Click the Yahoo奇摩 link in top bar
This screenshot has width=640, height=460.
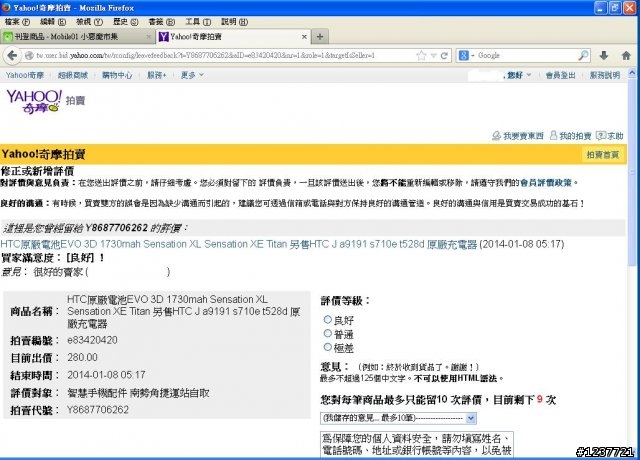point(24,75)
